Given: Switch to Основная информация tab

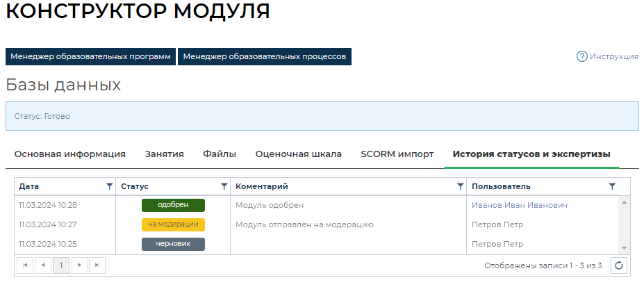Looking at the screenshot, I should (69, 154).
